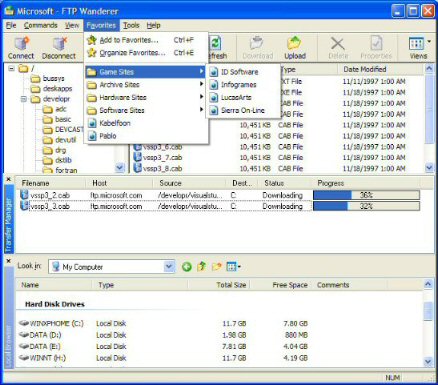Click the vssp3_2.cab download progress bar
This screenshot has width=438, height=385.
(x=366, y=195)
